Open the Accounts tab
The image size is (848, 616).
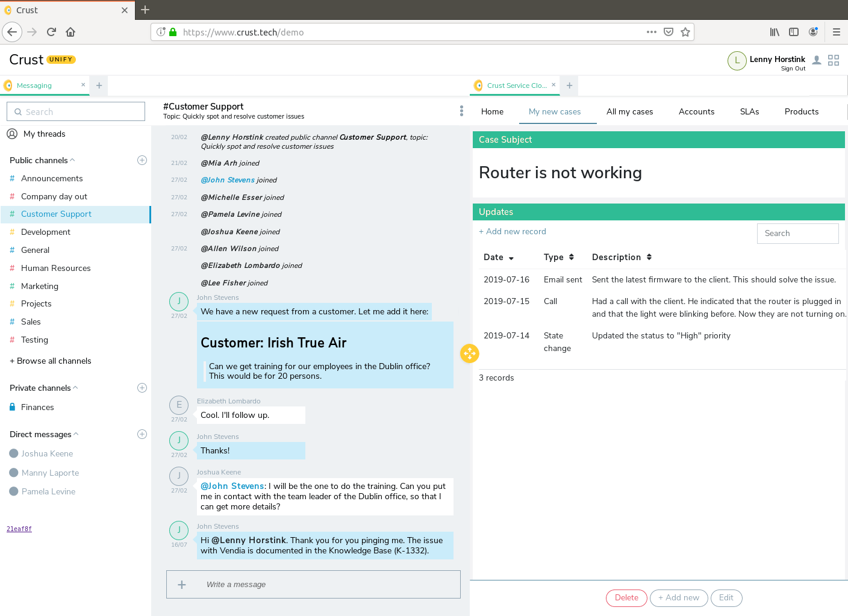(696, 111)
